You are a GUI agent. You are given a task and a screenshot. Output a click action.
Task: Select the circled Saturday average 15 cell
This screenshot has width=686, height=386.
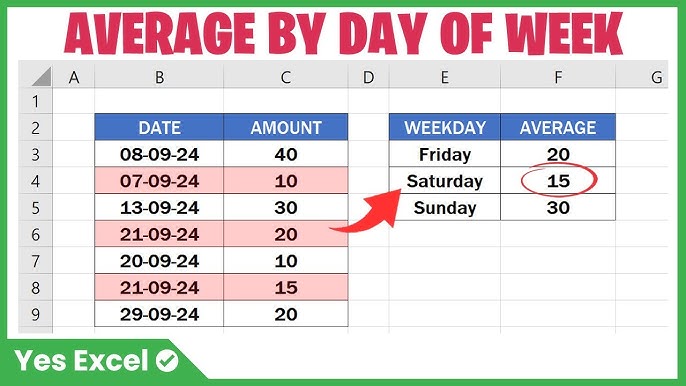coord(558,180)
